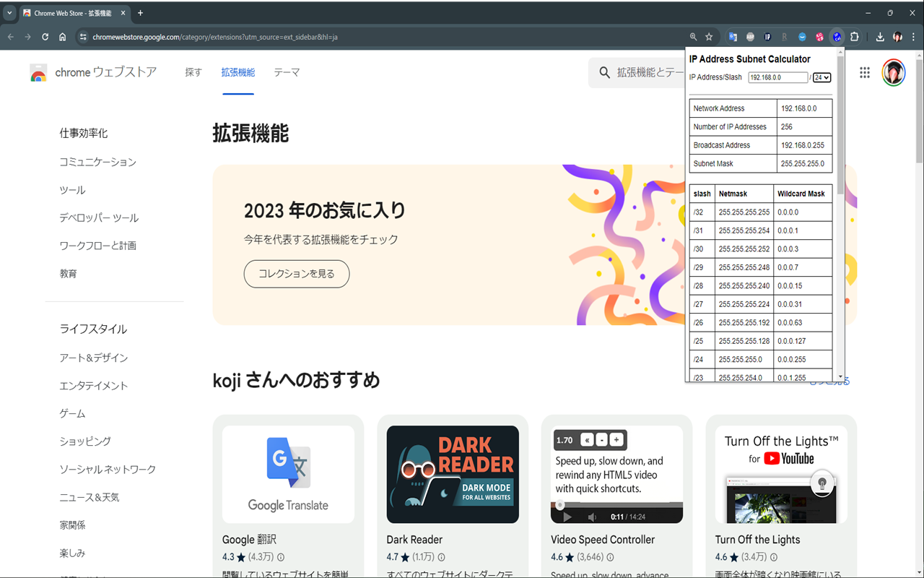Close the Chrome Web Store tab
This screenshot has height=578, width=924.
coord(123,13)
